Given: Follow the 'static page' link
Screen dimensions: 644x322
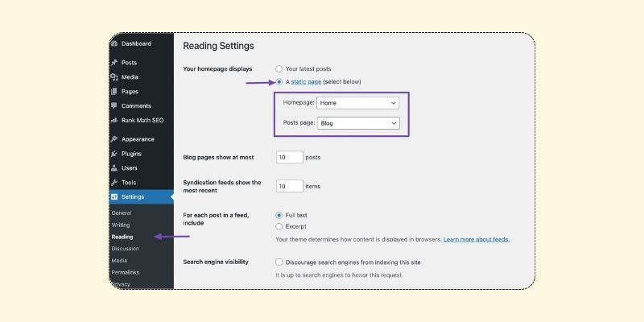Looking at the screenshot, I should pos(306,82).
